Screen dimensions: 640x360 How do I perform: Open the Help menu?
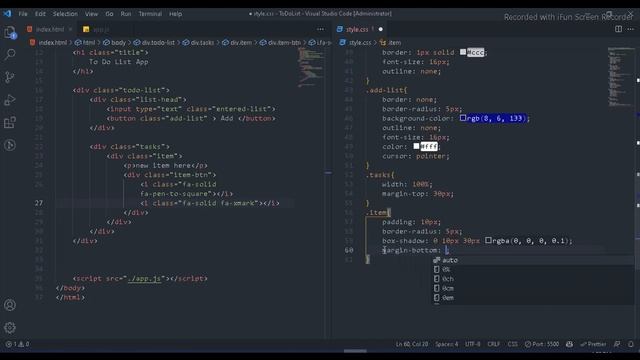pyautogui.click(x=176, y=14)
